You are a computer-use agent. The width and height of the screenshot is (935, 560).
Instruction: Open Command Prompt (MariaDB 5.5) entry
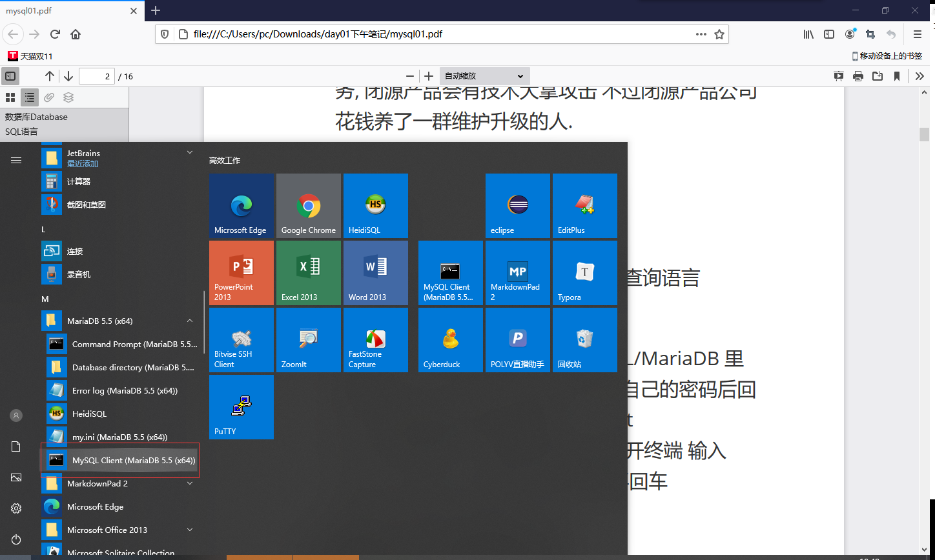click(120, 345)
